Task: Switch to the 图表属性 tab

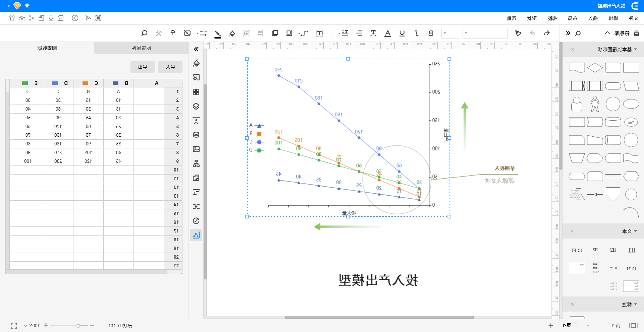Action: 142,48
